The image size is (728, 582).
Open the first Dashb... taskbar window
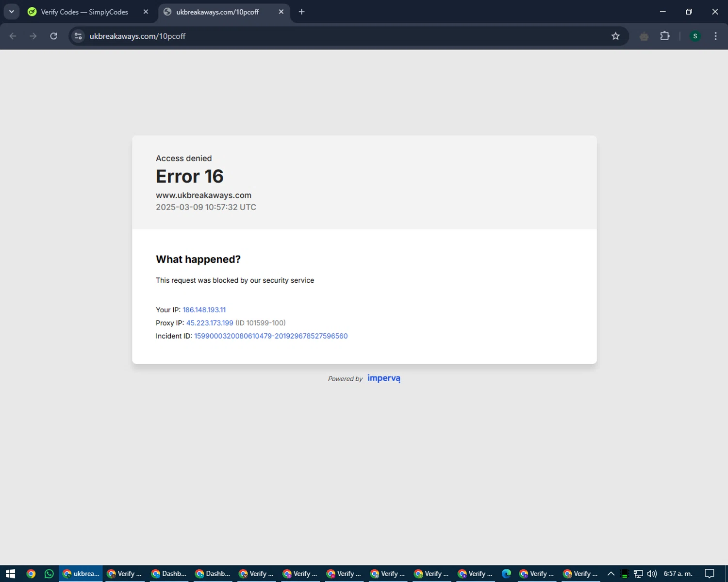(x=168, y=574)
